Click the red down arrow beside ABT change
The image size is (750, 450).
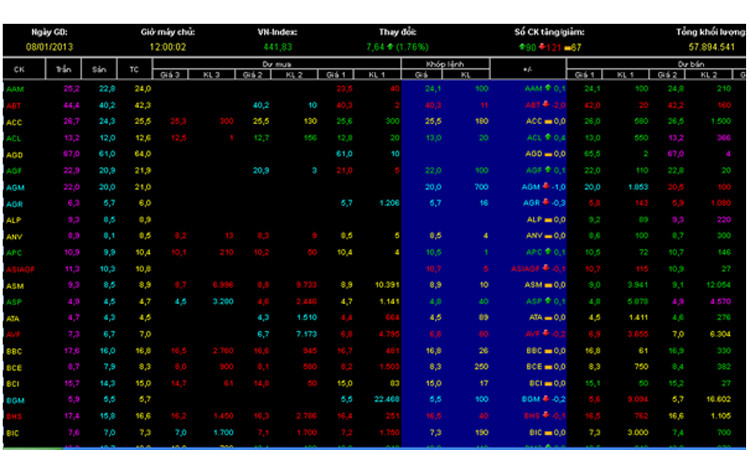(546, 104)
